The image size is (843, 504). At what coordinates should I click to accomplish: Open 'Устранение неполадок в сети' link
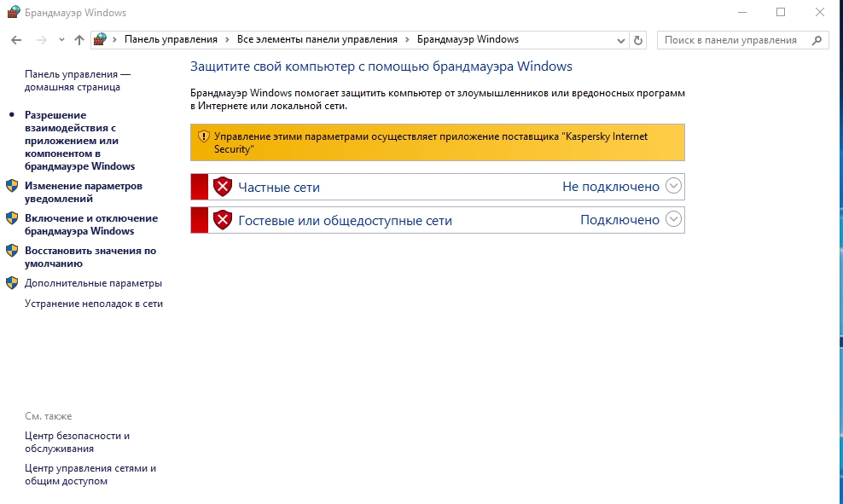point(94,304)
